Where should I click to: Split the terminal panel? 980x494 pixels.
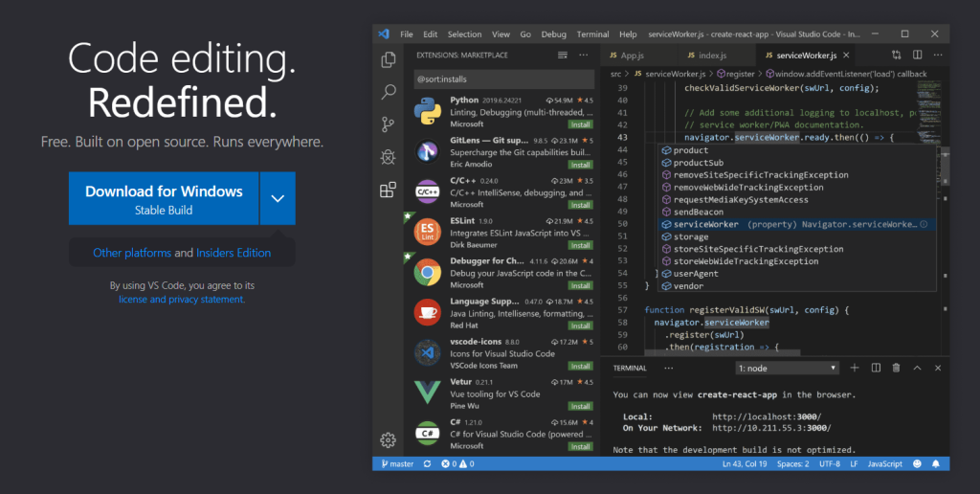pos(876,368)
